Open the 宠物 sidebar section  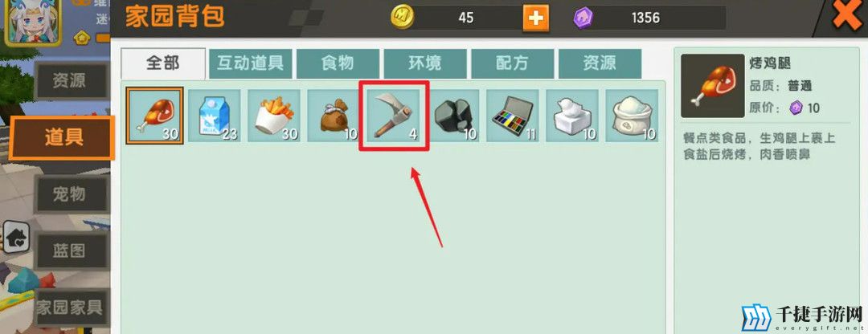70,194
